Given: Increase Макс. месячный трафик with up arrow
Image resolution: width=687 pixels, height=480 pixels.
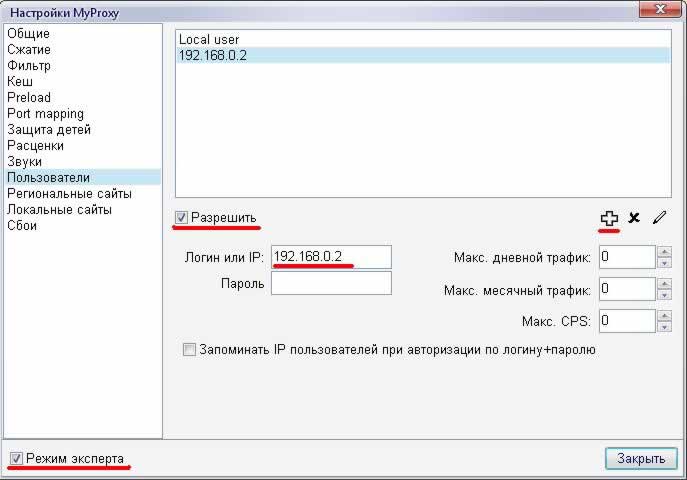Looking at the screenshot, I should pyautogui.click(x=665, y=284).
